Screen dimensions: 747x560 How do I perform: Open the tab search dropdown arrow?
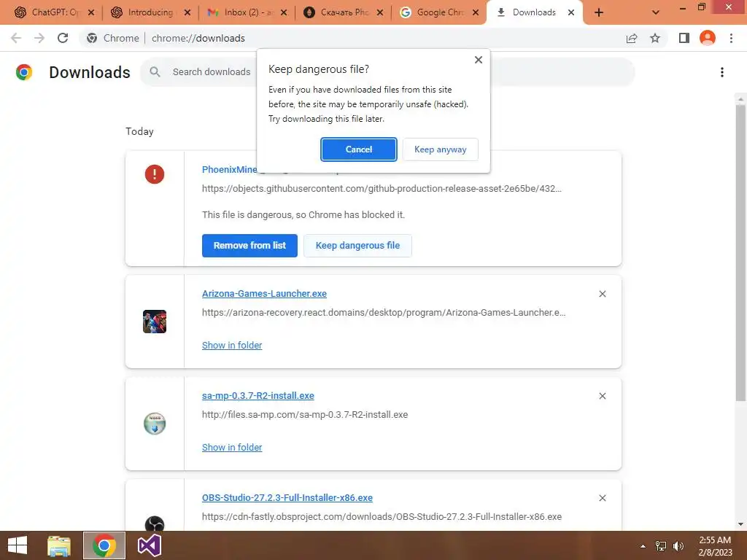point(656,12)
